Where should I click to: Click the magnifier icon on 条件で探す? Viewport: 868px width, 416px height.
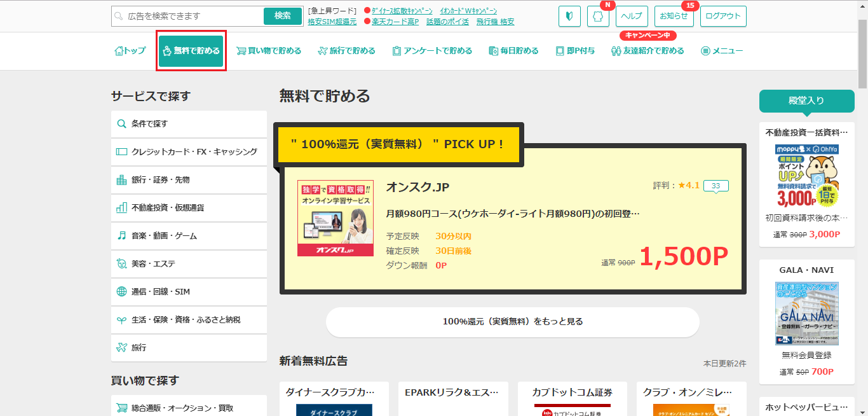click(121, 124)
